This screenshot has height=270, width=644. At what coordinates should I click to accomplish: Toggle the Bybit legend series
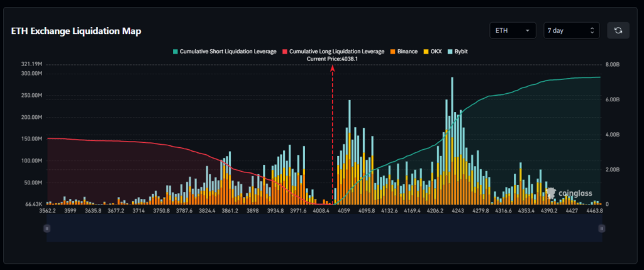point(457,52)
